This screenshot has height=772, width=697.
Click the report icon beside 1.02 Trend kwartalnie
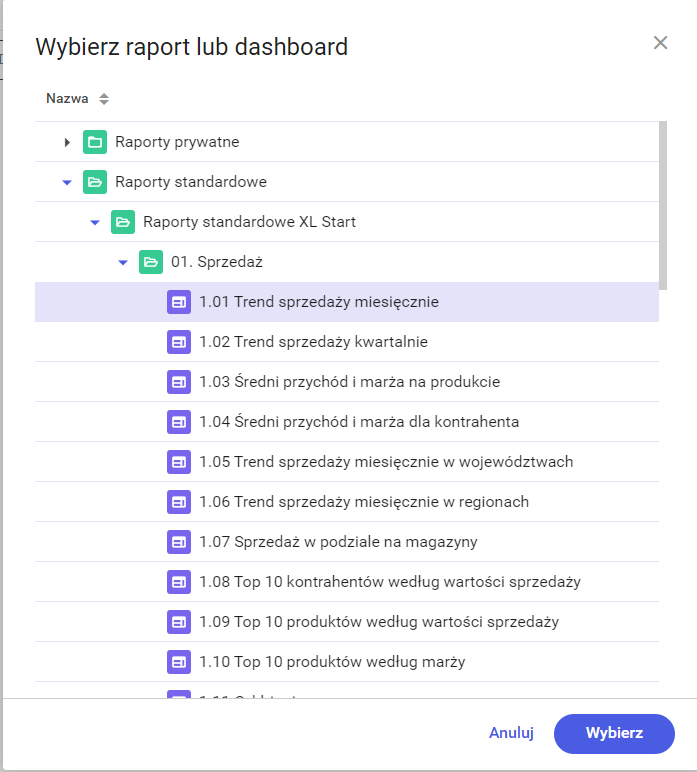[179, 342]
